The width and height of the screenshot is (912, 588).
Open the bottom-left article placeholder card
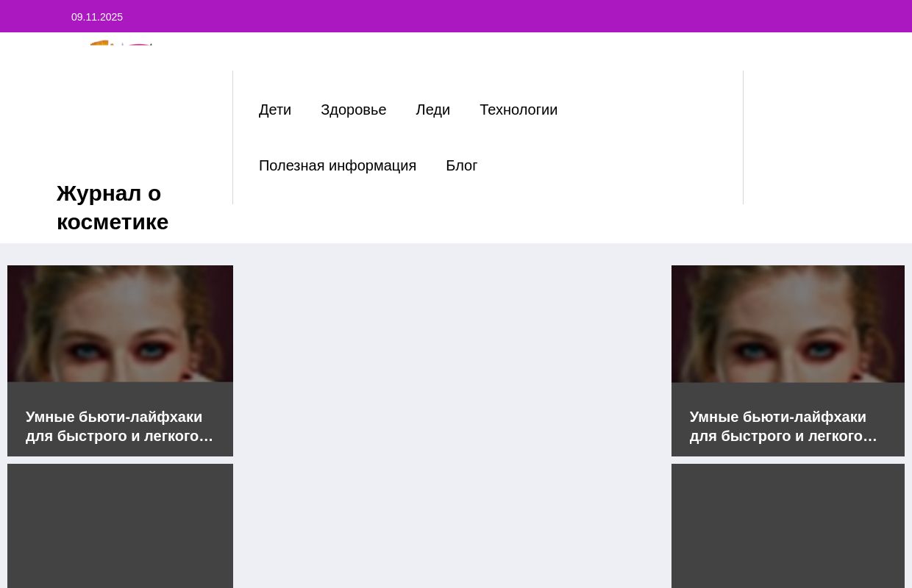[x=120, y=526]
